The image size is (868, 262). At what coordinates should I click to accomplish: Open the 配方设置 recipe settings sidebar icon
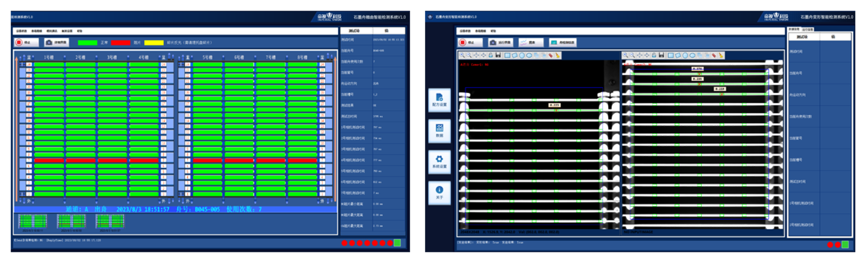(x=439, y=100)
